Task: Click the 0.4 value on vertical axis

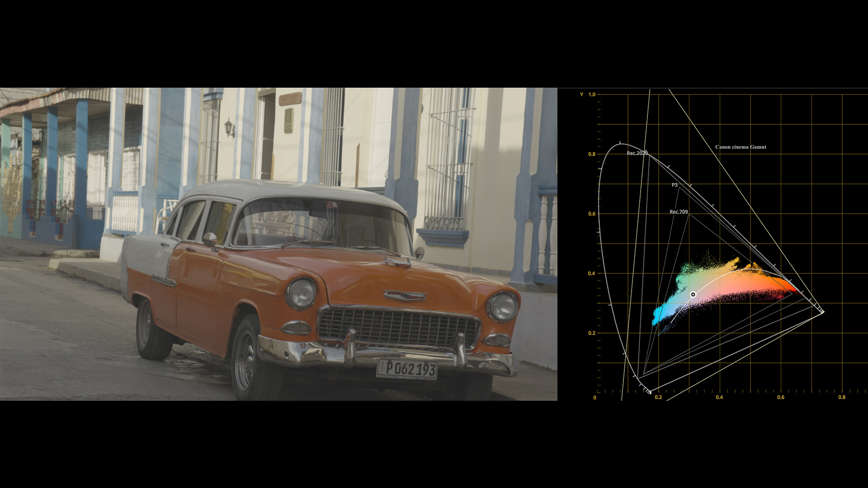Action: pyautogui.click(x=592, y=273)
